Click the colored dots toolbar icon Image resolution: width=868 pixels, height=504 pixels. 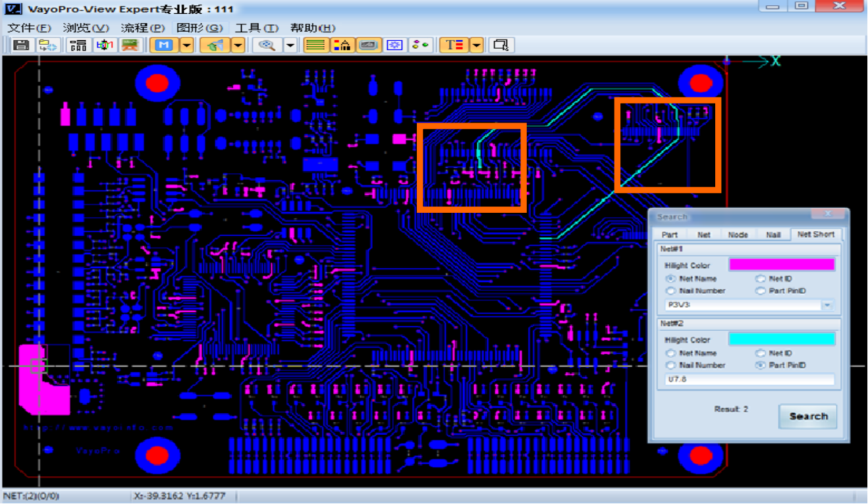pyautogui.click(x=420, y=45)
